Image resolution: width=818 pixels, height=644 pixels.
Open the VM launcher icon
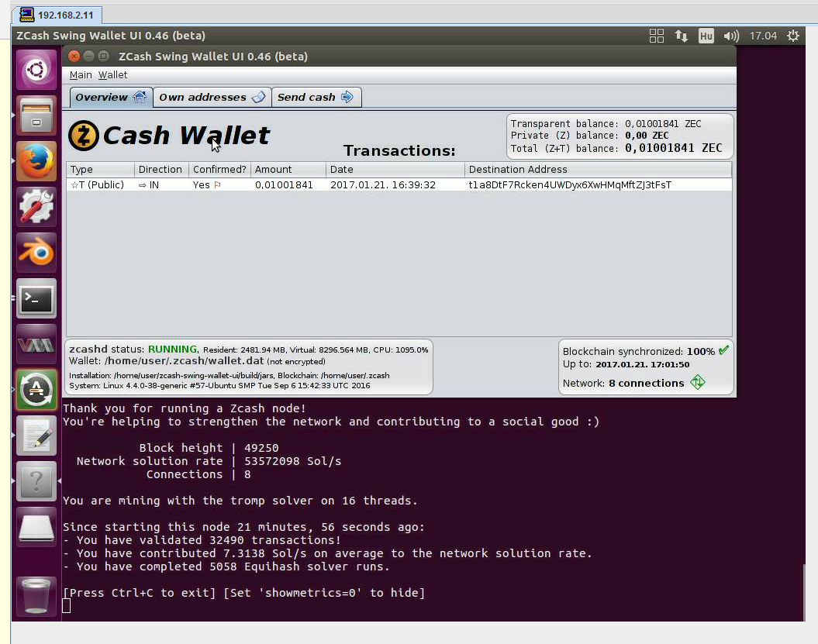[36, 345]
